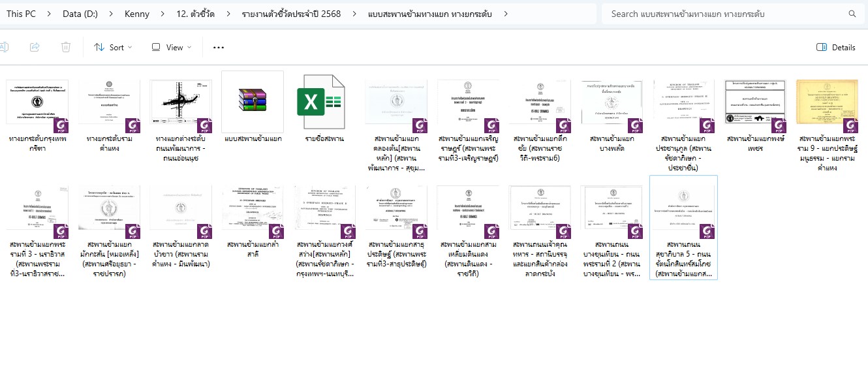The width and height of the screenshot is (868, 380).
Task: Open the Sort dropdown menu
Action: tap(113, 47)
